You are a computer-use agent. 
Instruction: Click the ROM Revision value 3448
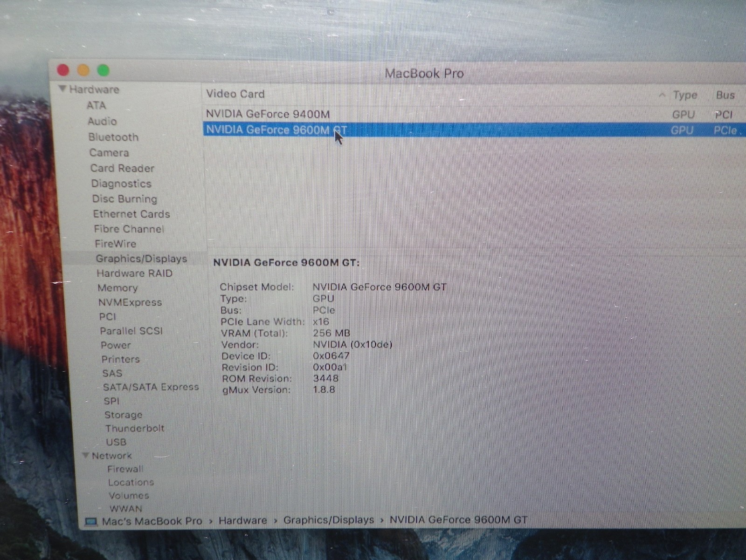point(326,378)
